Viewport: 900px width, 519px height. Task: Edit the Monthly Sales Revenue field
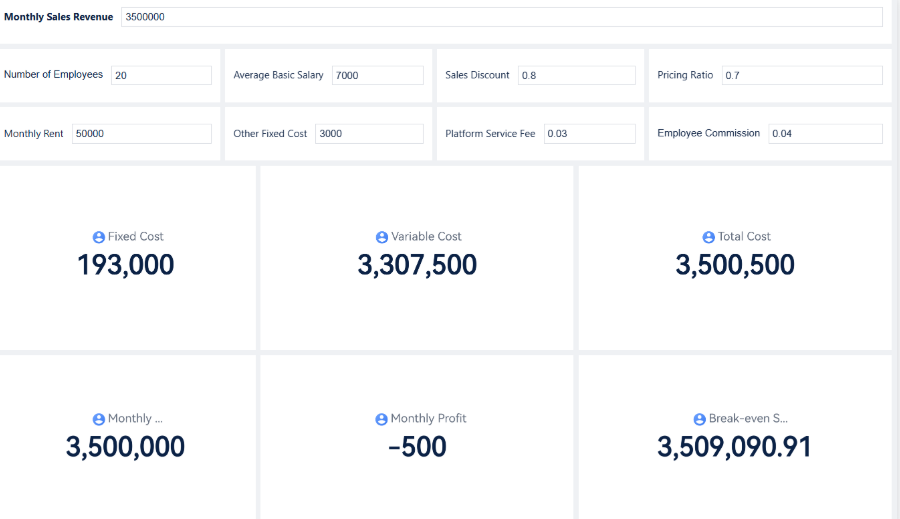[x=500, y=17]
